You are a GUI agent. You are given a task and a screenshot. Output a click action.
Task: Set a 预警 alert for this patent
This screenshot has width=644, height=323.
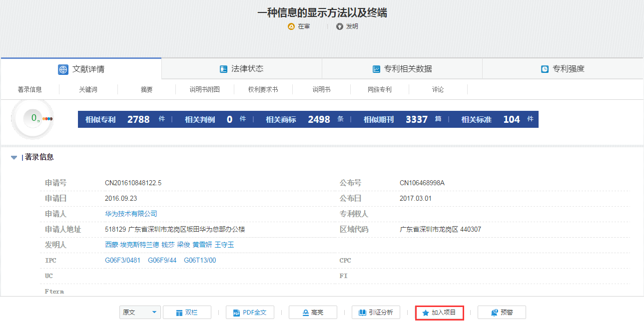pyautogui.click(x=502, y=313)
